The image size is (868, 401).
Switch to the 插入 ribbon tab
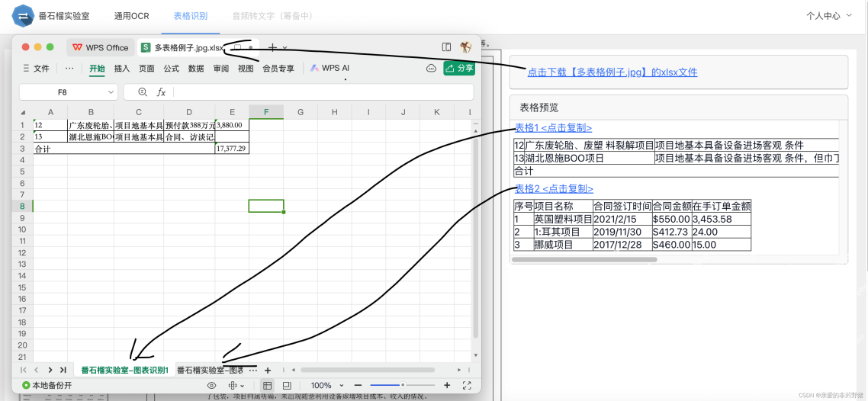[x=122, y=69]
